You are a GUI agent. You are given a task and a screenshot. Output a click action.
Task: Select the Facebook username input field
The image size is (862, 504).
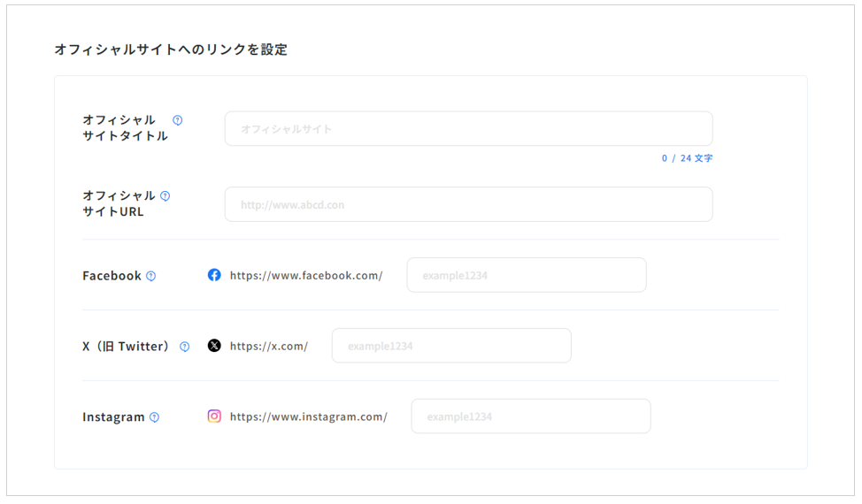(526, 275)
